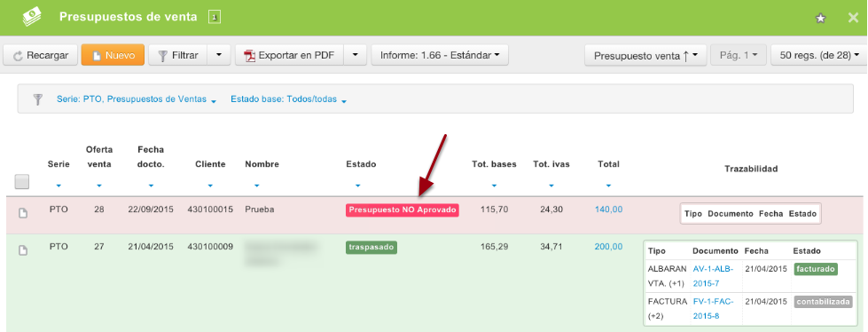Viewport: 868px width, 332px height.
Task: Click Exportar en PDF
Action: pos(290,55)
